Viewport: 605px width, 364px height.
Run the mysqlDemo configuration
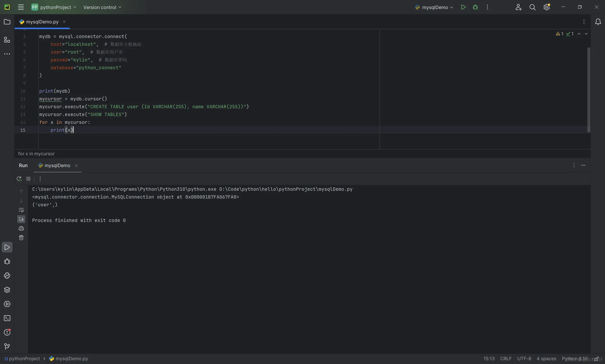pyautogui.click(x=463, y=7)
